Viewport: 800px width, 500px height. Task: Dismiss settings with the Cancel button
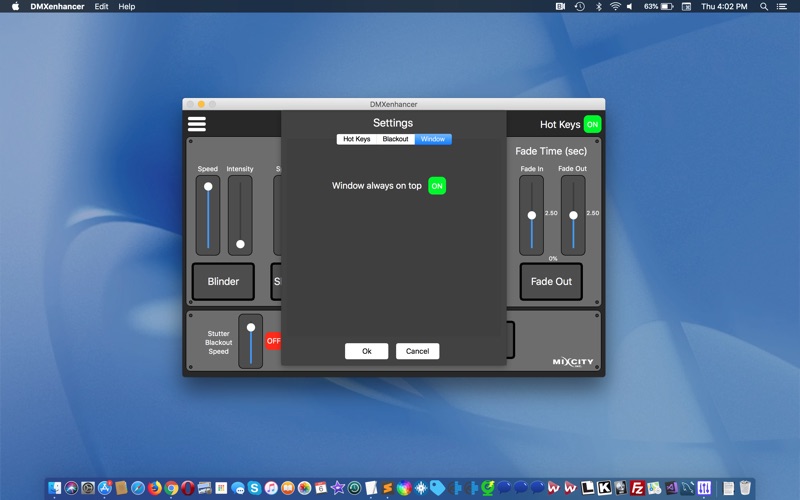[x=417, y=351]
